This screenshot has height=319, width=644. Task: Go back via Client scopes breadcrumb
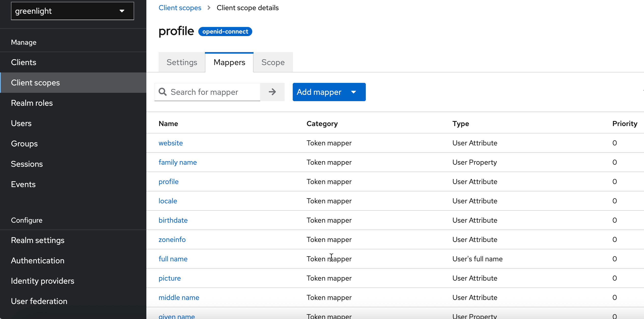point(180,8)
